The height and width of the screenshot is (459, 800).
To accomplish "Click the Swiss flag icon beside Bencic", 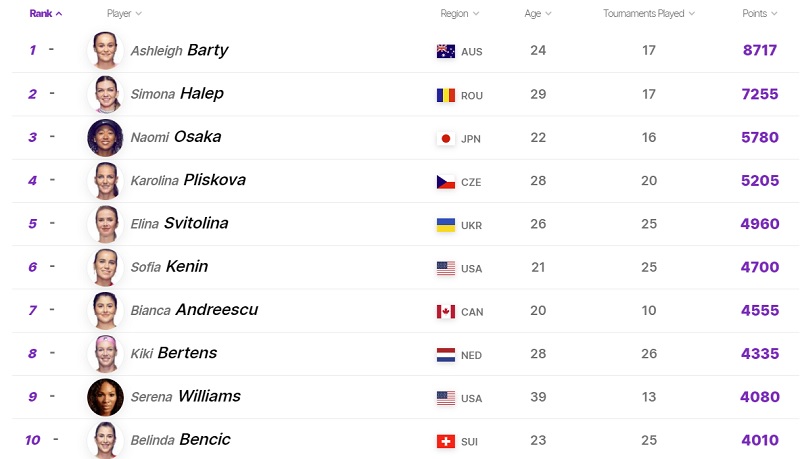I will pos(446,441).
